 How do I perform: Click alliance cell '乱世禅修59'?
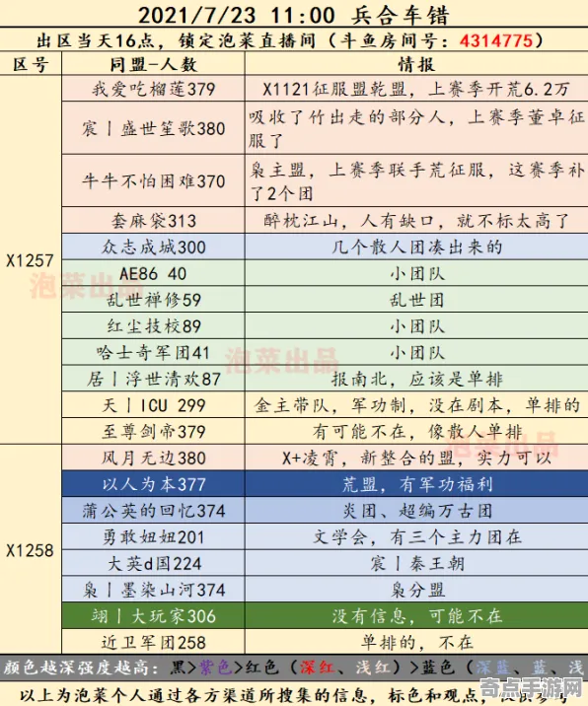point(153,300)
